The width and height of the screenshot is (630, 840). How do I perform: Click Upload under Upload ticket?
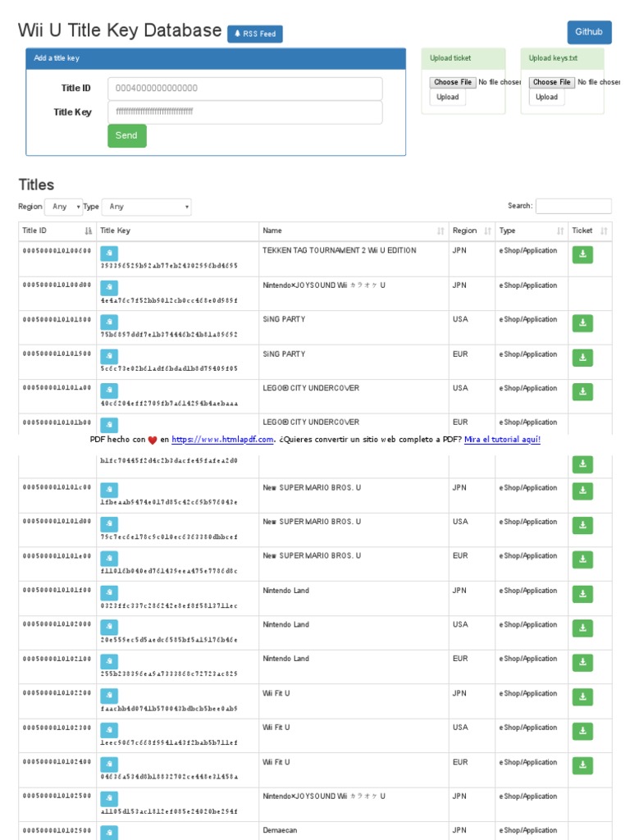(447, 98)
